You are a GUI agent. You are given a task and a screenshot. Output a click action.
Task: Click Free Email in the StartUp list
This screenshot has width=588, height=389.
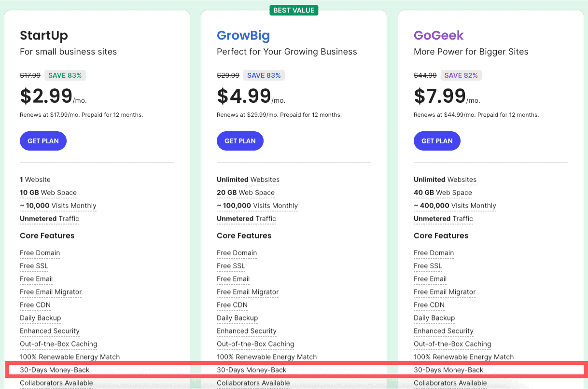pos(36,279)
